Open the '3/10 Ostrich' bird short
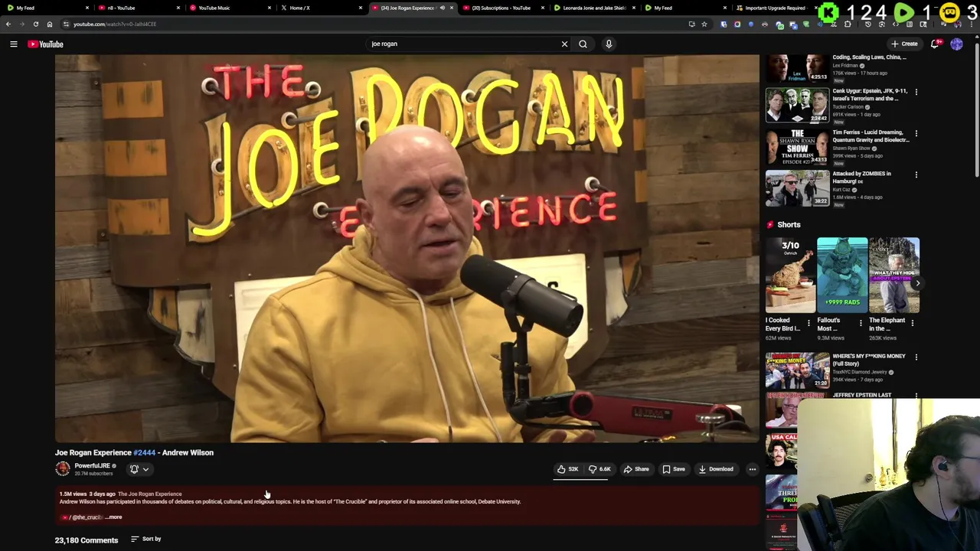The image size is (980, 551). point(790,275)
